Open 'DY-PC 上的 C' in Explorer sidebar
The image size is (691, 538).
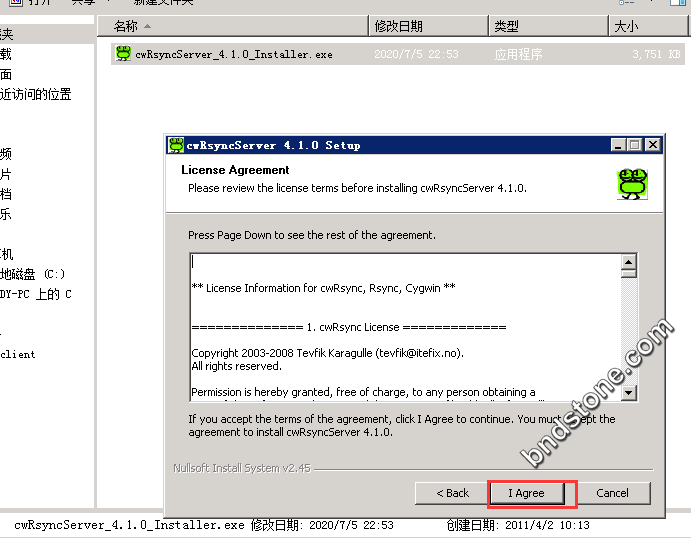36,294
